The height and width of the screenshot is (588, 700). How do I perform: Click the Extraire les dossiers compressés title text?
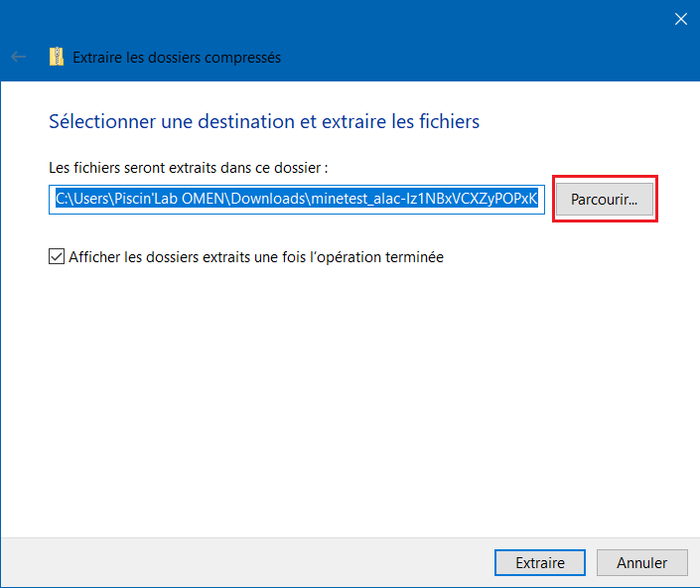pyautogui.click(x=177, y=58)
